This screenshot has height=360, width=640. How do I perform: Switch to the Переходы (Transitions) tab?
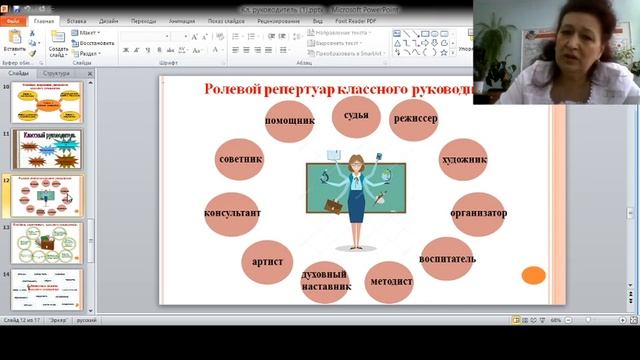click(x=144, y=21)
